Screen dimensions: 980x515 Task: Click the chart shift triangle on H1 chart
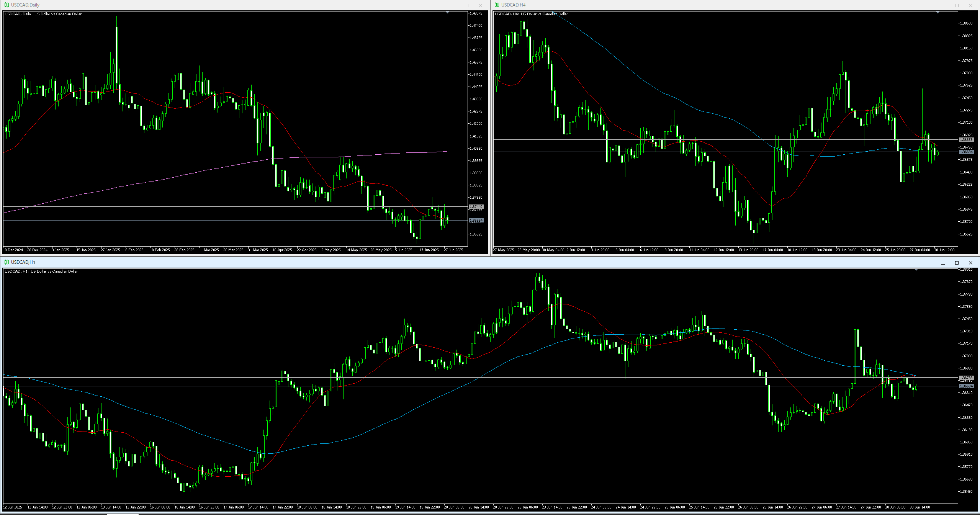tap(916, 270)
